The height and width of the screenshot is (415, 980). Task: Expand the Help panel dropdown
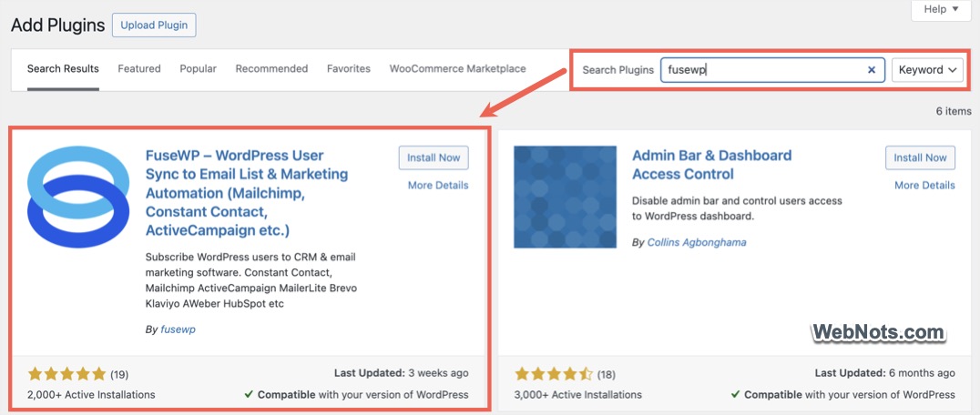coord(943,9)
